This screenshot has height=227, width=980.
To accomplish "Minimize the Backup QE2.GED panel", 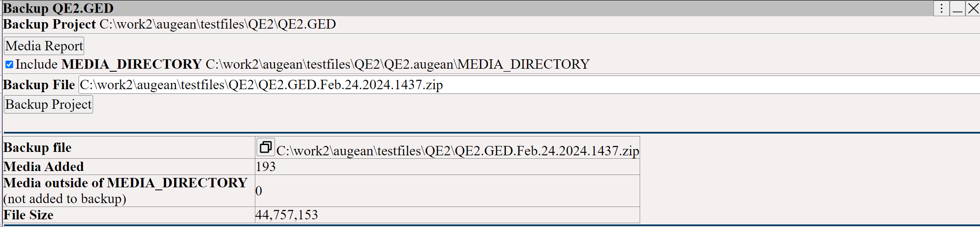I will [957, 8].
